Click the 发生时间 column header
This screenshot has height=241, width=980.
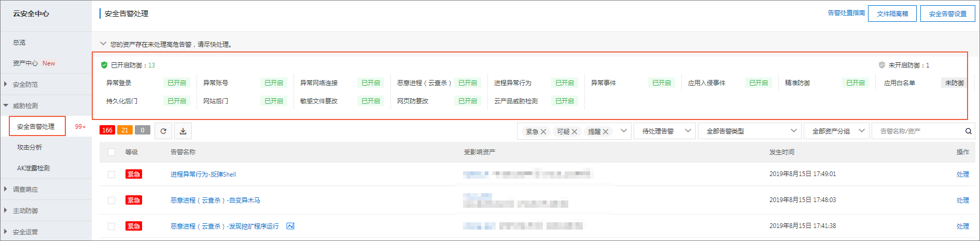tap(782, 152)
